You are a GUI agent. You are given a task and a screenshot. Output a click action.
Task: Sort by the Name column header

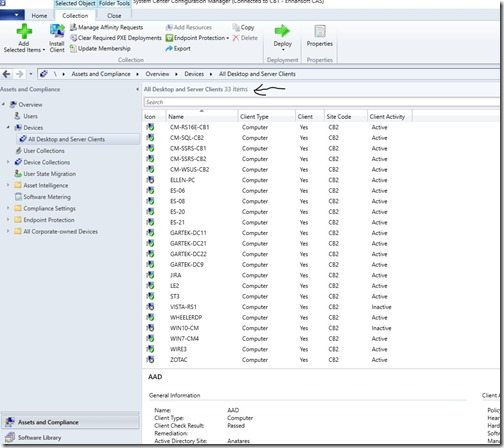point(202,116)
